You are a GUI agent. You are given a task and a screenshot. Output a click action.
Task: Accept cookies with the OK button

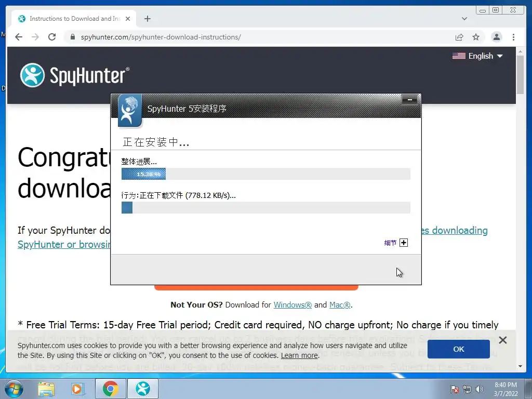pyautogui.click(x=458, y=349)
